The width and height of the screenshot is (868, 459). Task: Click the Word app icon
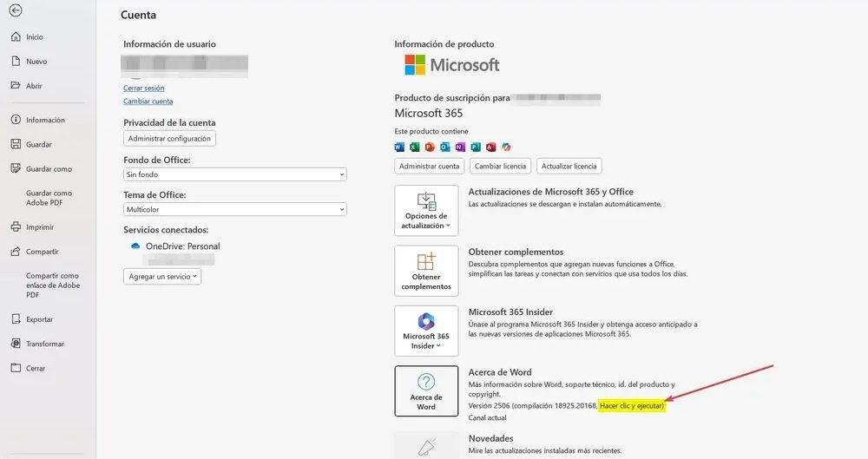pos(399,147)
